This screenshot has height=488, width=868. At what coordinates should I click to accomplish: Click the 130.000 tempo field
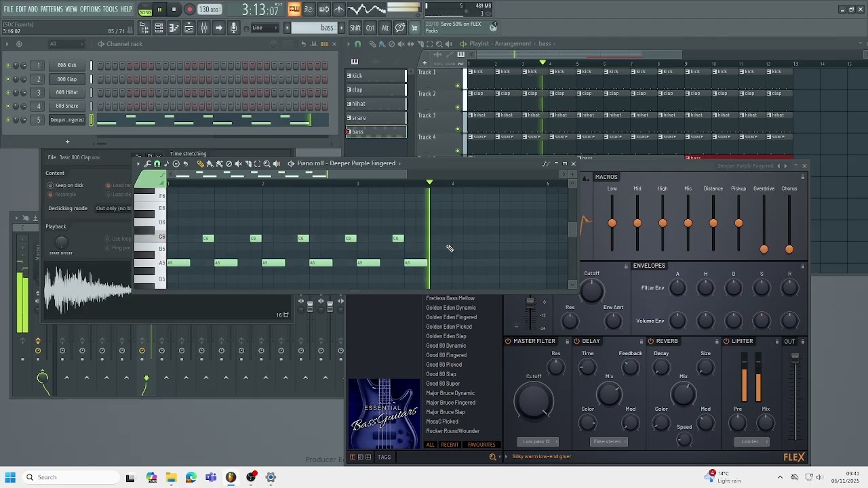(x=209, y=9)
